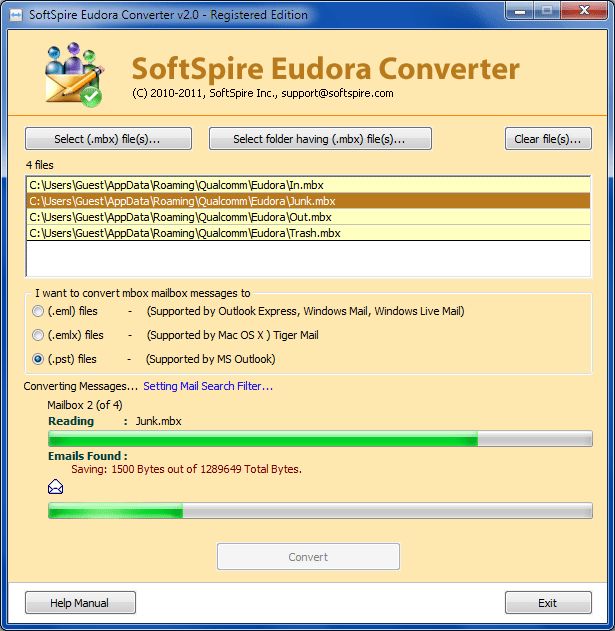The width and height of the screenshot is (615, 631).
Task: Select the Out.mbx file entry
Action: click(308, 217)
